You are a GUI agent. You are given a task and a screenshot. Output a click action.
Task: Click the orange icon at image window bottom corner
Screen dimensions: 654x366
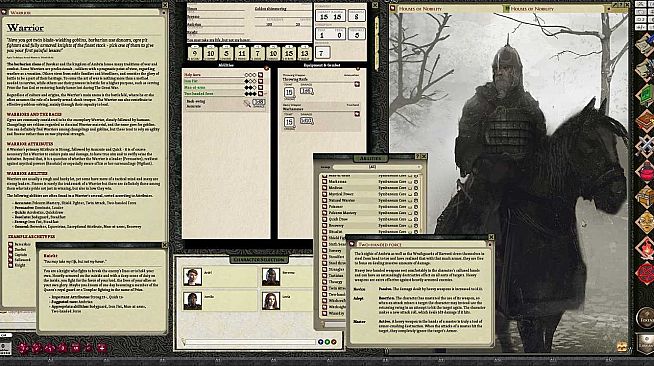click(621, 346)
